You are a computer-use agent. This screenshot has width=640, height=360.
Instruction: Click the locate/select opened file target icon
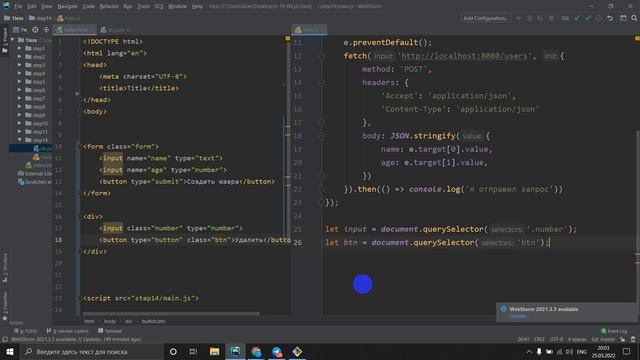36,30
